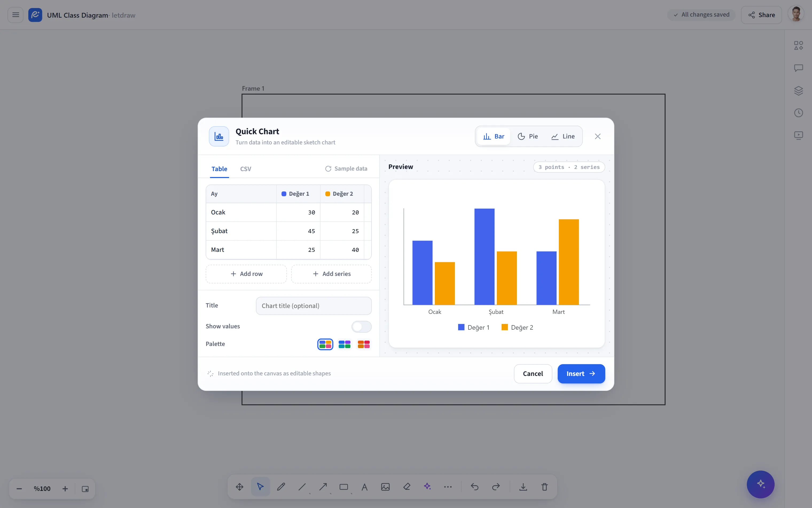Click Ocak's Değer 1 value 30

[298, 212]
